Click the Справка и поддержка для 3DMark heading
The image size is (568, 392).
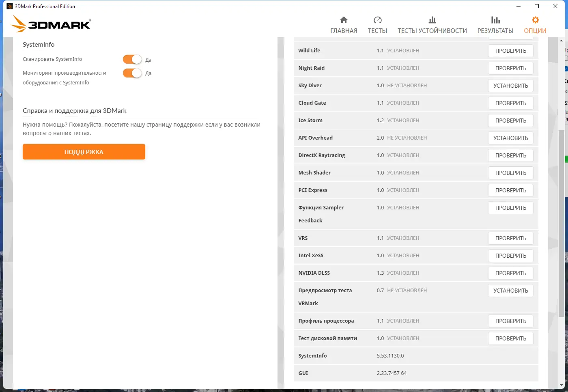point(75,110)
